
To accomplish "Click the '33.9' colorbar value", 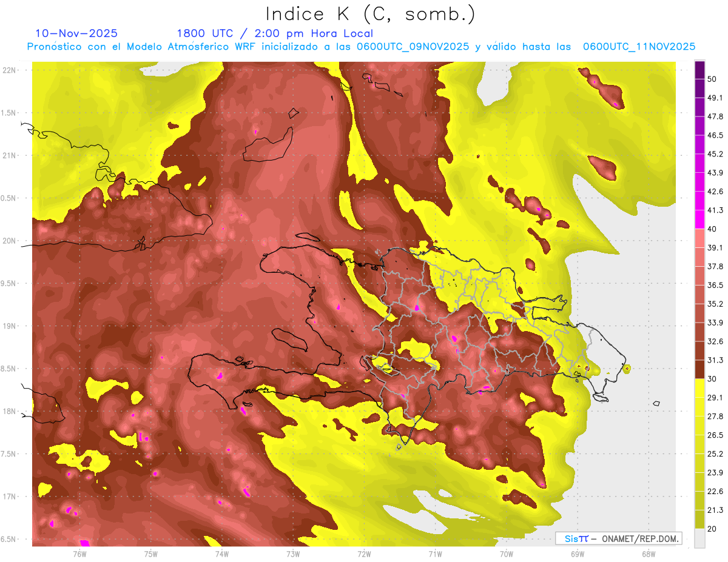I will [715, 323].
